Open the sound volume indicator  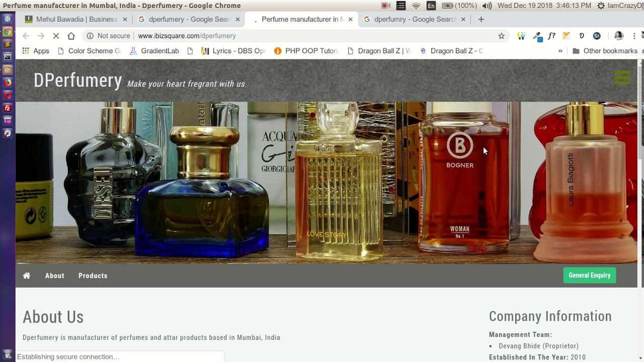[487, 6]
